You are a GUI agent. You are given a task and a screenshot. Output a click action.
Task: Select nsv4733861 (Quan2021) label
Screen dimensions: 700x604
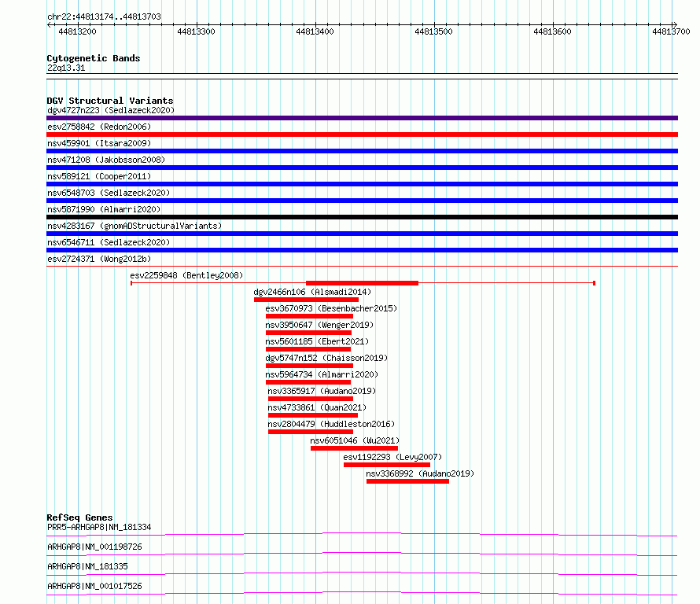click(x=317, y=407)
